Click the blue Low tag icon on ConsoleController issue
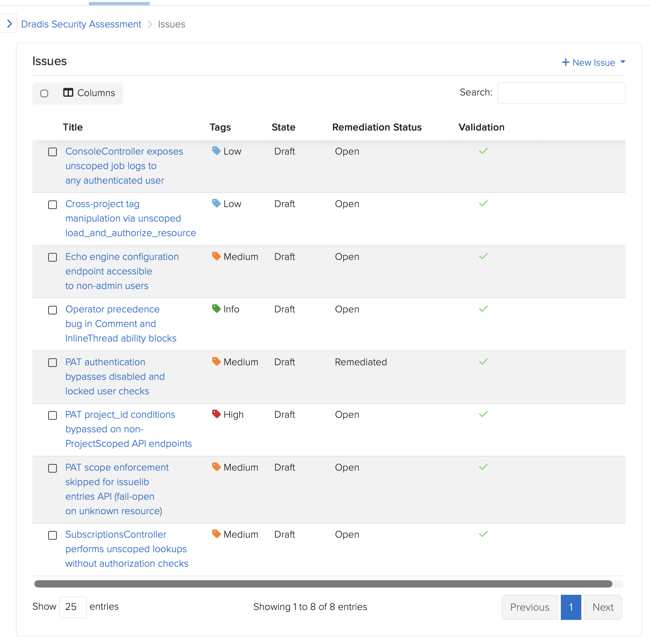 pos(216,151)
